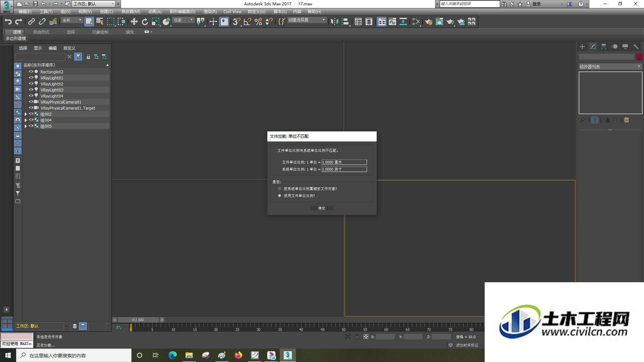Open the 修改器(M) menu

point(130,12)
